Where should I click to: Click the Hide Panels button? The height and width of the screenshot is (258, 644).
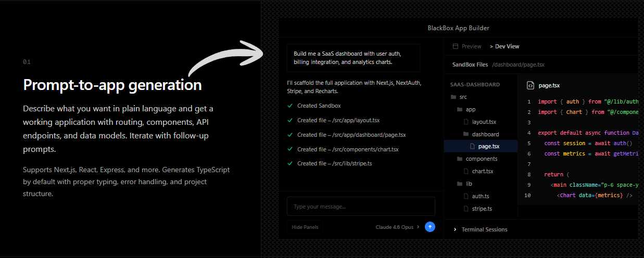point(305,227)
